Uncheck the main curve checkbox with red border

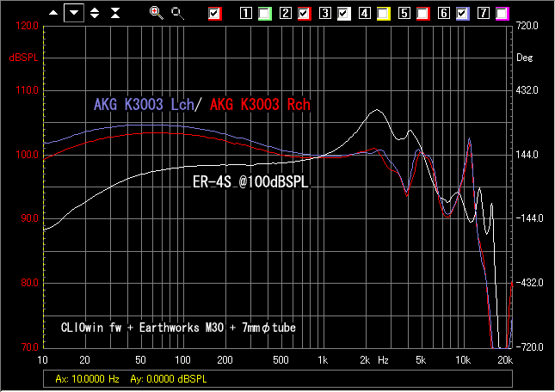(x=214, y=14)
